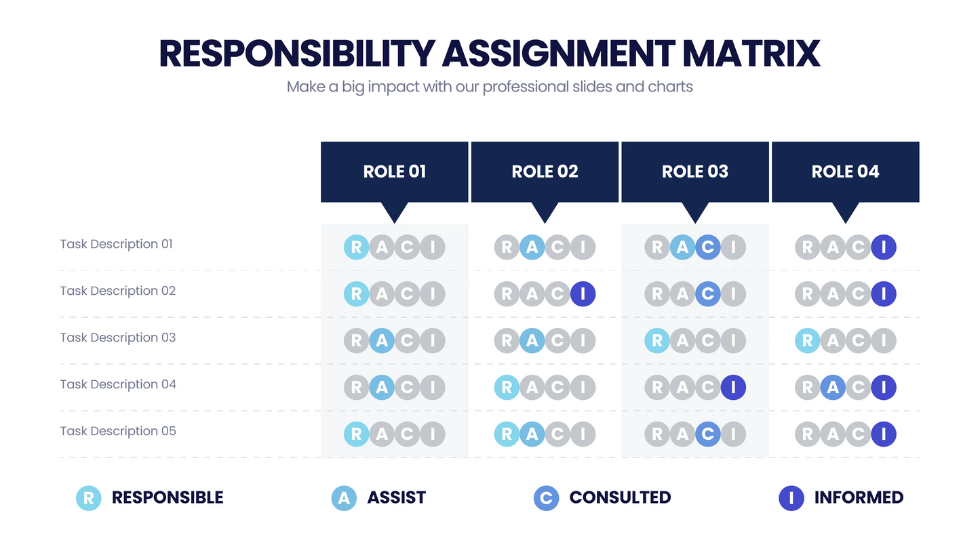Select highlighted R circle for Task 03, Role 04
This screenshot has height=551, width=980.
coord(807,341)
